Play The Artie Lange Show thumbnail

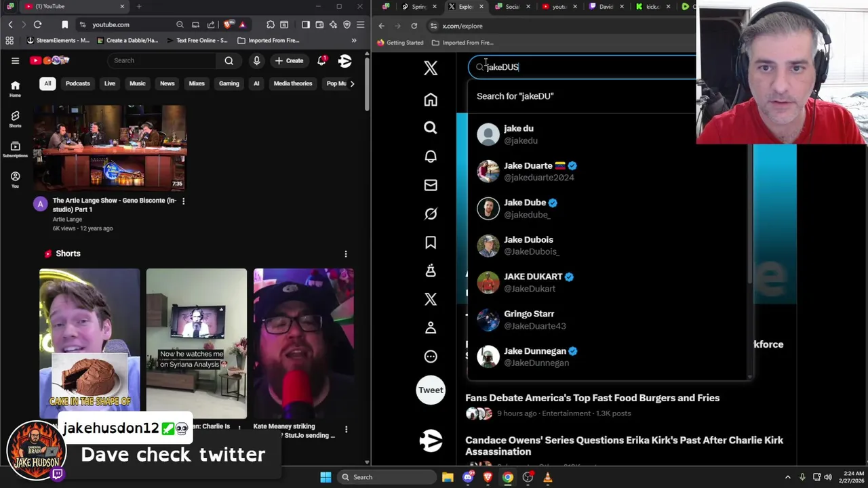tap(110, 148)
